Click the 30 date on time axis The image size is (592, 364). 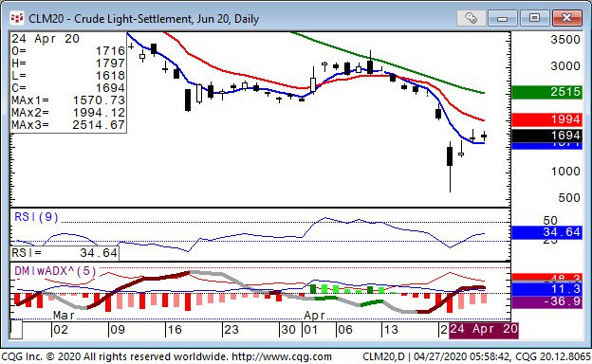click(288, 330)
